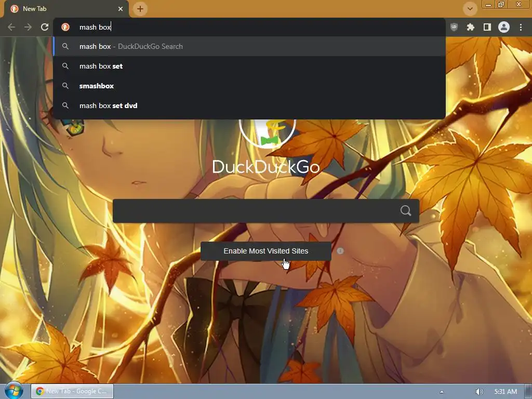Choose the 'mash box set dvd' suggestion
Screen dimensions: 532x399
(x=249, y=105)
